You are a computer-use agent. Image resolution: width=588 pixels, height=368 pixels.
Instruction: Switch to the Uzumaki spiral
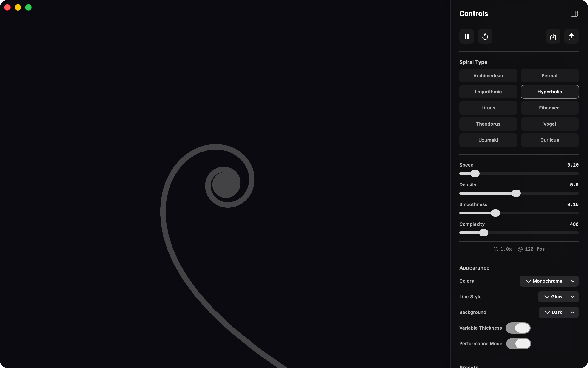point(488,140)
